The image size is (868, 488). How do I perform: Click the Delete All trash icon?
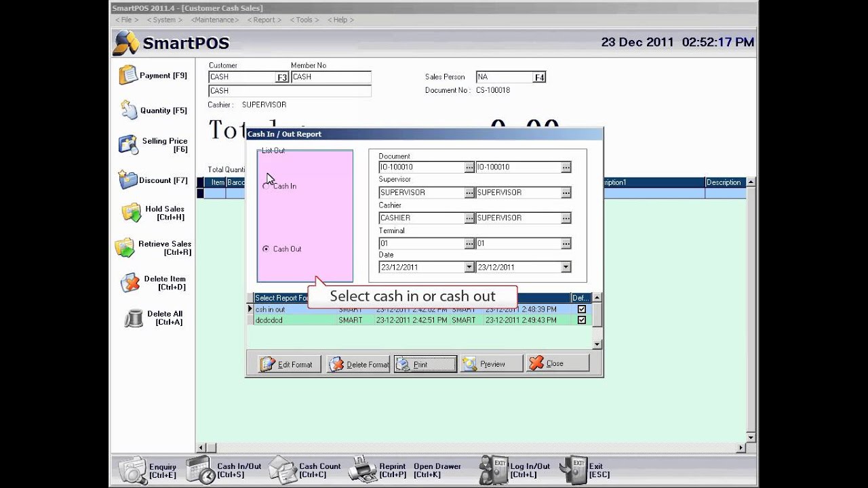(134, 318)
